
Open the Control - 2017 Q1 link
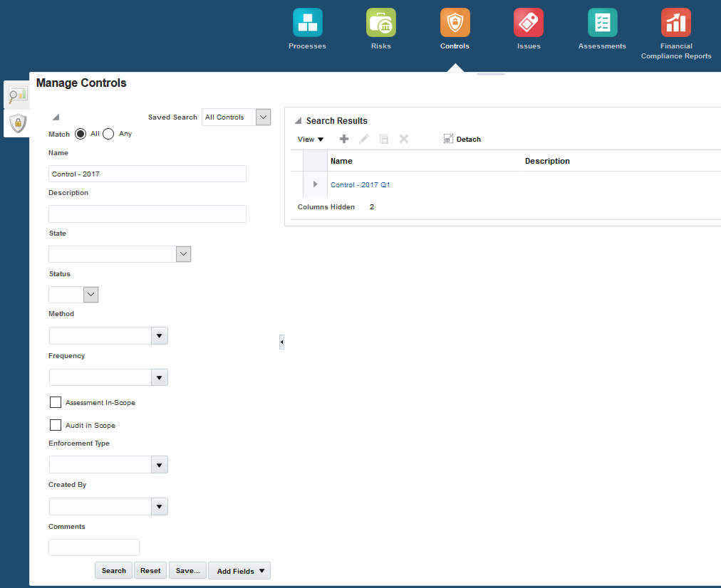click(360, 184)
